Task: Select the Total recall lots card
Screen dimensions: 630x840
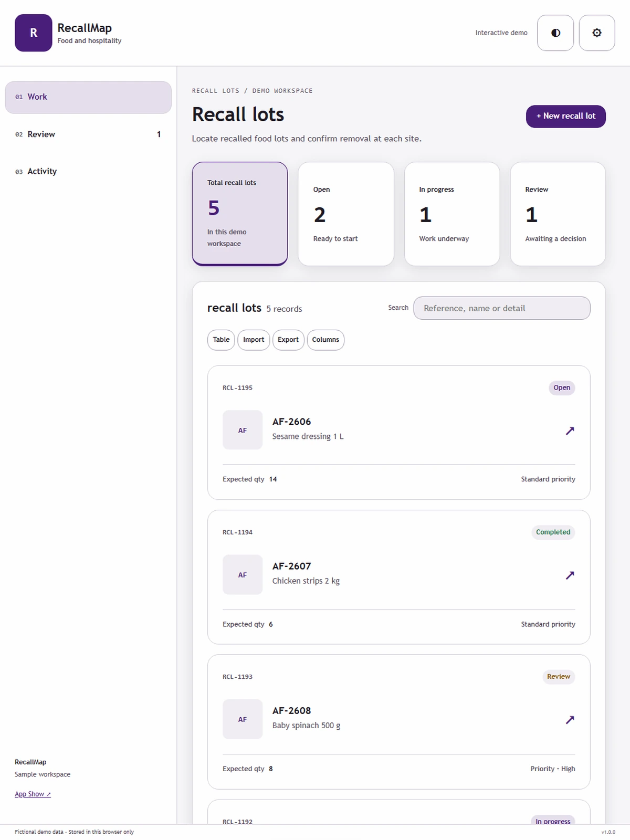Action: coord(240,214)
